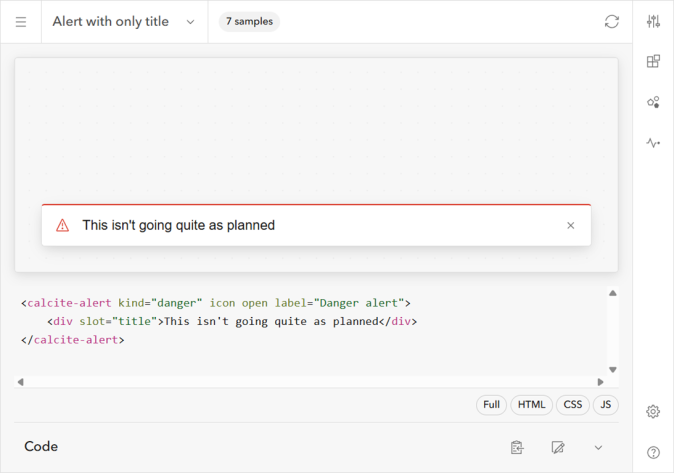Copy code to clipboard icon
674x473 pixels.
coord(517,447)
